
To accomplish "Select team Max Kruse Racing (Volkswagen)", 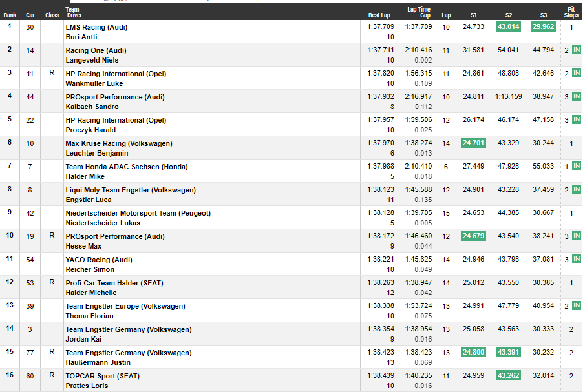I will [119, 143].
